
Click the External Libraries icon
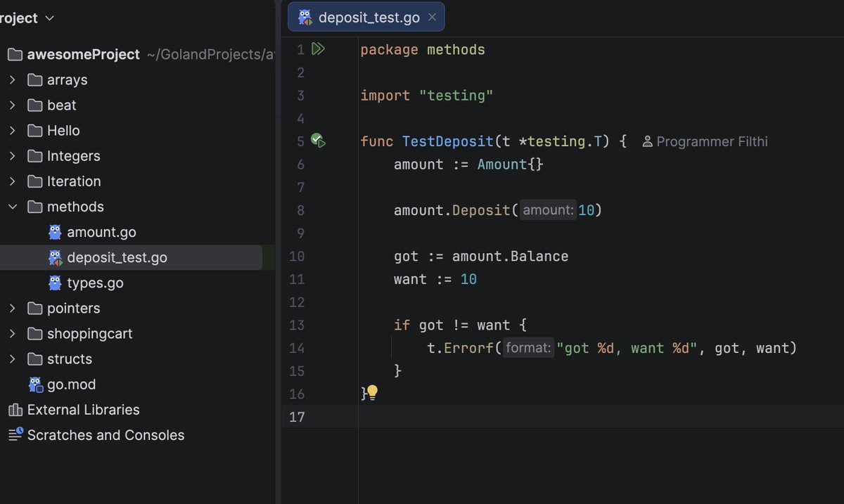15,410
